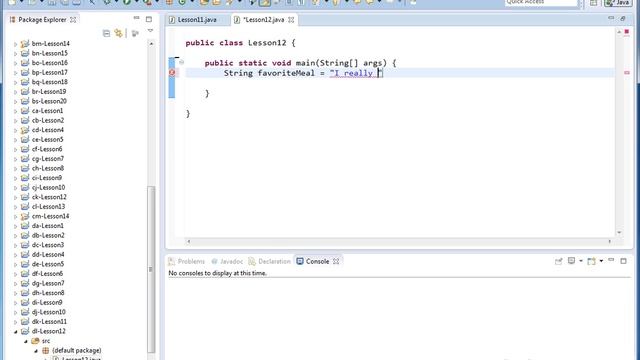Image resolution: width=640 pixels, height=360 pixels.
Task: Close the Package Explorer view tab
Action: point(73,20)
